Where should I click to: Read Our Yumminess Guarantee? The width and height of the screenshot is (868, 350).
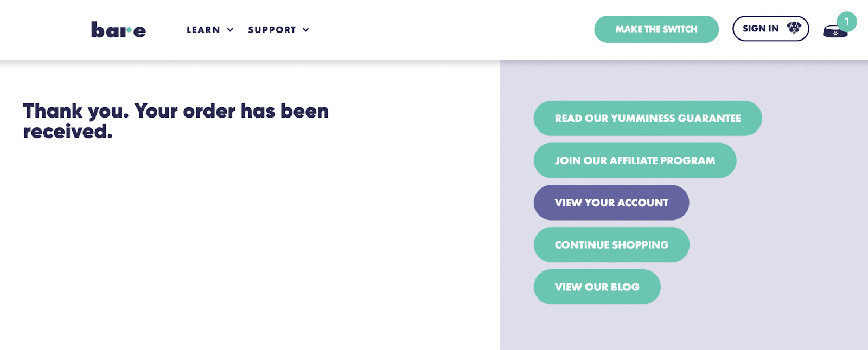[647, 118]
